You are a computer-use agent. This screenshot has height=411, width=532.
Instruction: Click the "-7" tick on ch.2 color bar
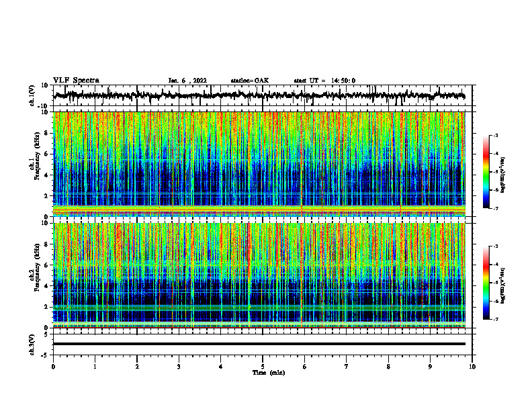495,319
